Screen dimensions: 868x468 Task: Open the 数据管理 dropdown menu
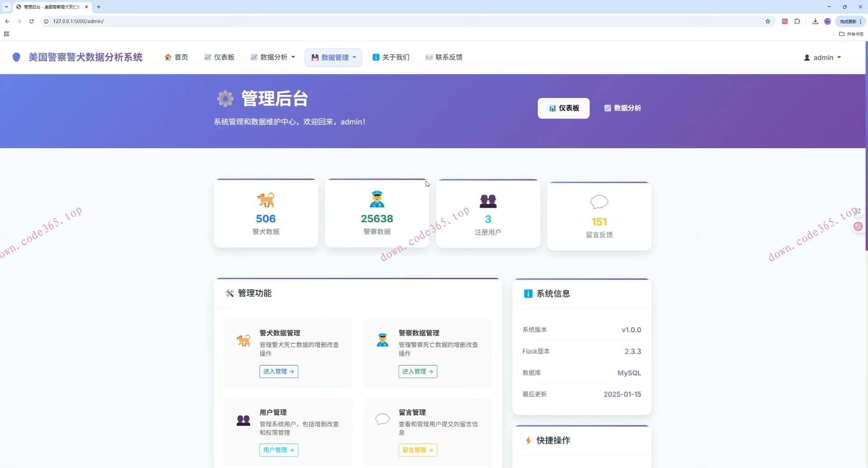point(333,57)
